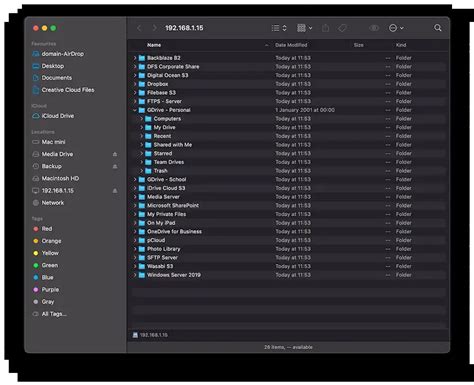
Task: Select the OneDrive for Business folder
Action: tap(288, 231)
